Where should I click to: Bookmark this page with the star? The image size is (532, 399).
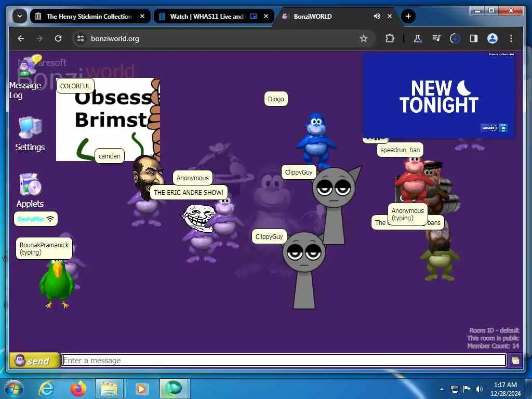pos(364,38)
